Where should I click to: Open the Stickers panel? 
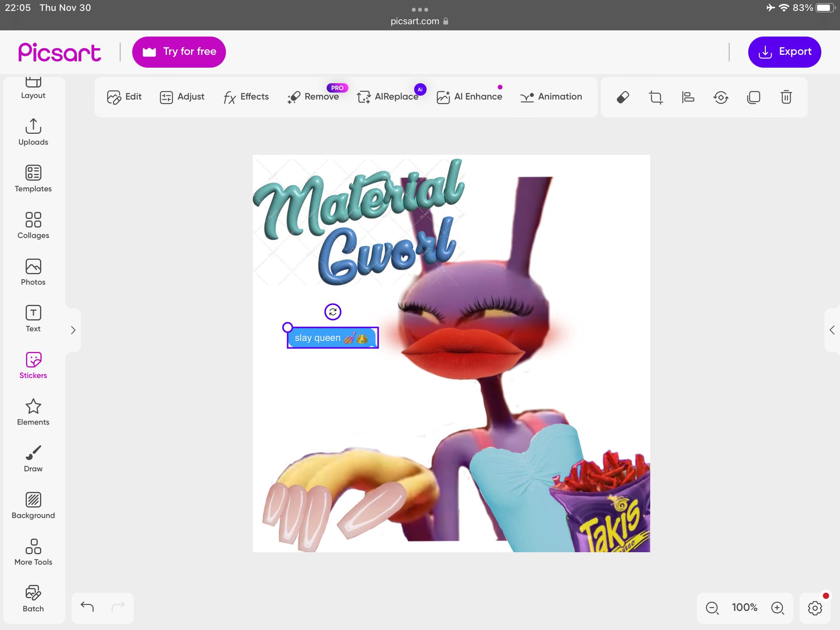coord(33,366)
